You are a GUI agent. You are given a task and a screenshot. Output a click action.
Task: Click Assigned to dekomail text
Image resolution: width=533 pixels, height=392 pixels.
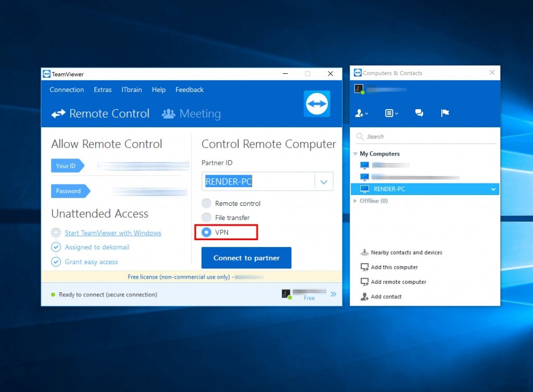pos(97,247)
